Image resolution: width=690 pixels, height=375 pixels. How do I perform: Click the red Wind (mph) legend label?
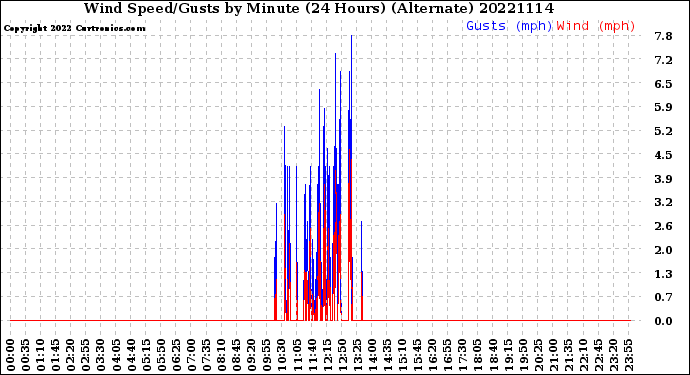point(596,26)
